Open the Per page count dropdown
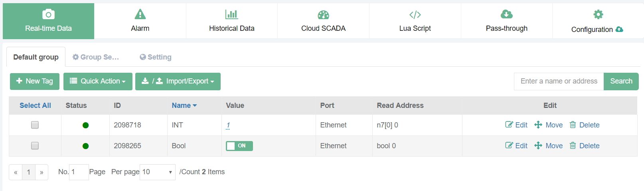The image size is (644, 191). pos(157,172)
